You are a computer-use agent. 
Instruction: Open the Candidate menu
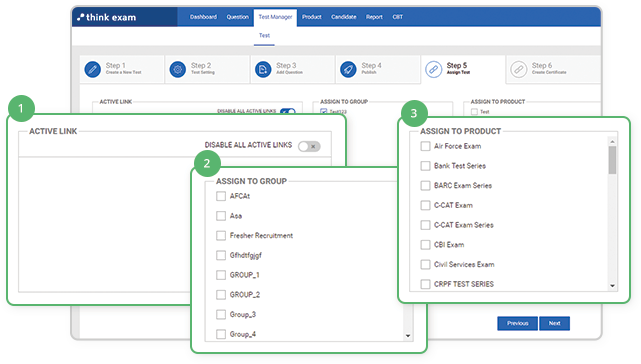coord(343,17)
